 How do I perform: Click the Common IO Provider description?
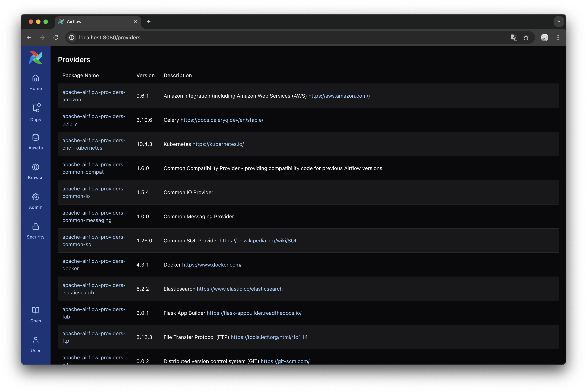188,192
